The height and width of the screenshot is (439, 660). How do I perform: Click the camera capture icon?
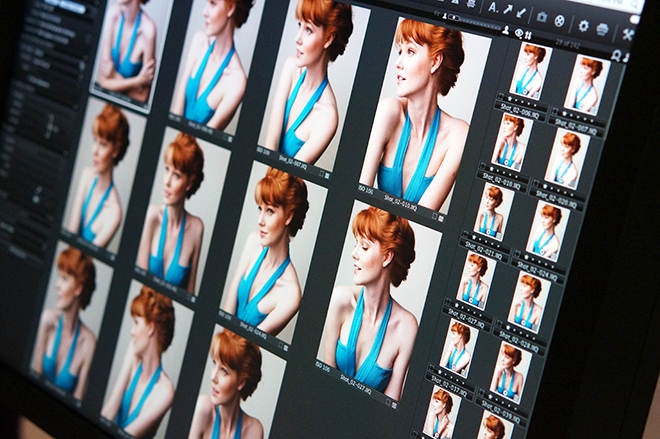click(x=542, y=17)
